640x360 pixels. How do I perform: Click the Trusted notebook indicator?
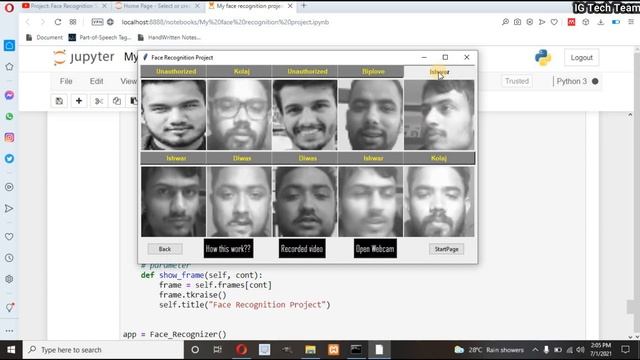[517, 81]
